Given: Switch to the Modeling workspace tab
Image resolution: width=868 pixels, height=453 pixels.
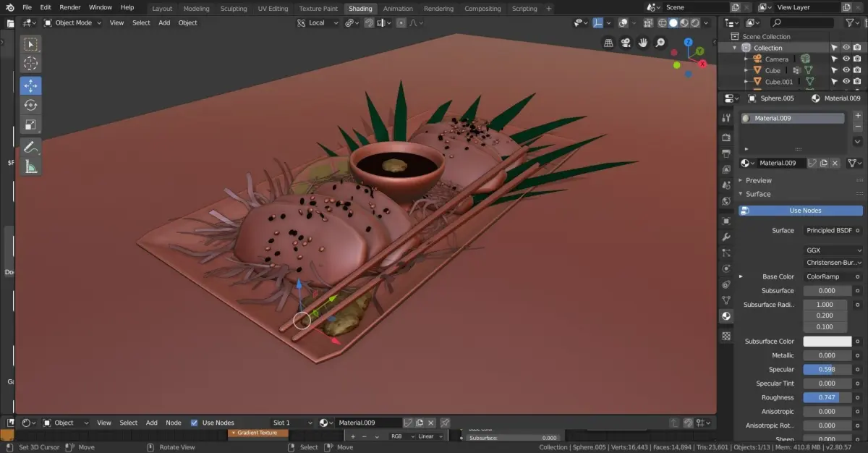Looking at the screenshot, I should 196,9.
